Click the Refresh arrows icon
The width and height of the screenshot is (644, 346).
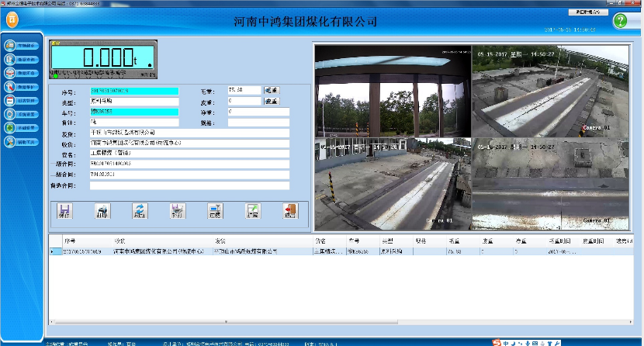click(x=140, y=211)
